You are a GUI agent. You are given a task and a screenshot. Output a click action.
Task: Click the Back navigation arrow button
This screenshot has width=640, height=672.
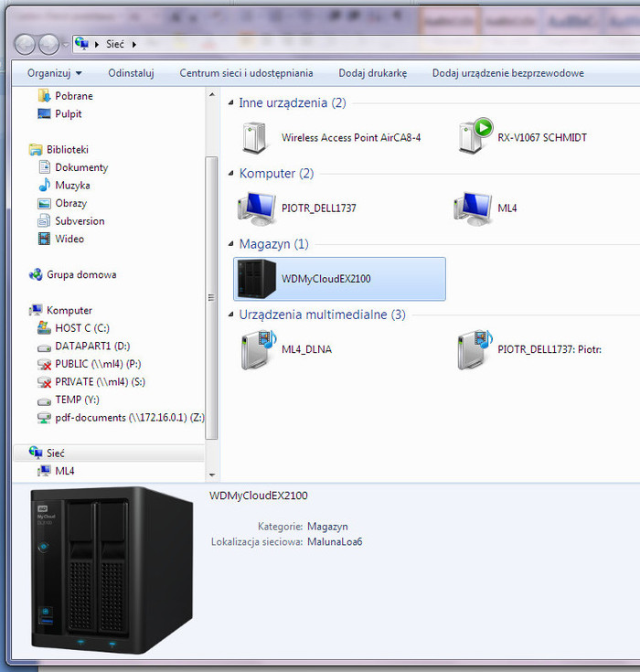pyautogui.click(x=26, y=43)
